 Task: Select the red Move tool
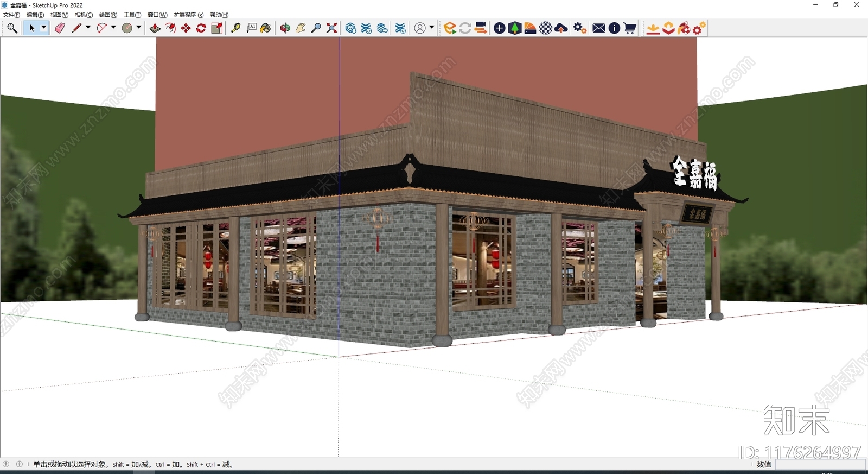click(x=186, y=28)
